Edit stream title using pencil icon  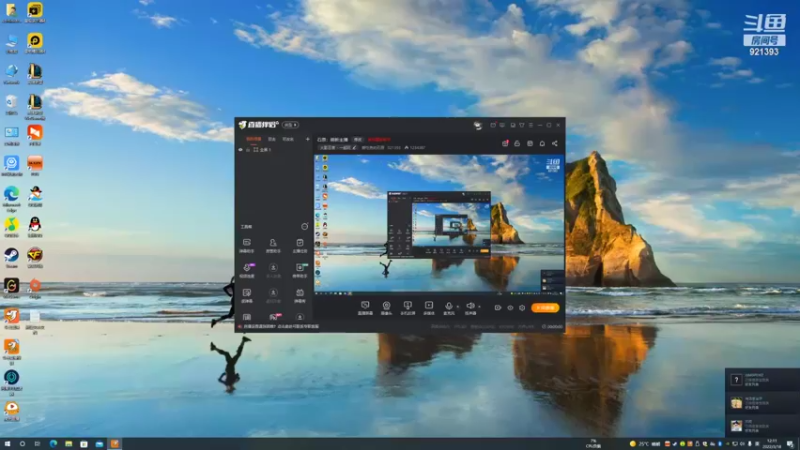(x=355, y=147)
